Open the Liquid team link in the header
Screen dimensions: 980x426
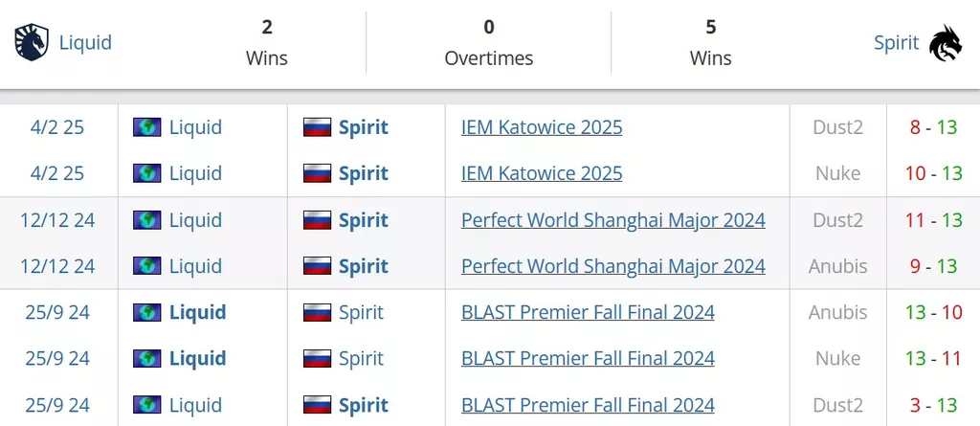coord(85,42)
